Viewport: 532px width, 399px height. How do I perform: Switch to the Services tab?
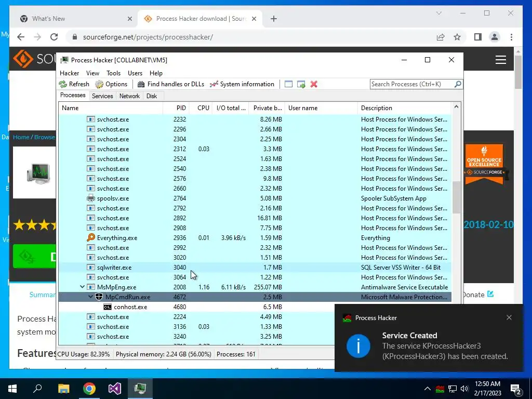[102, 96]
